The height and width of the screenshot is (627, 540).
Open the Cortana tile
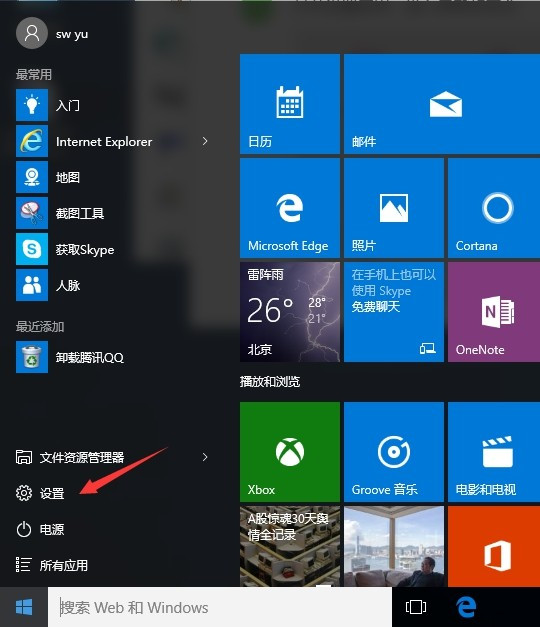pyautogui.click(x=494, y=208)
